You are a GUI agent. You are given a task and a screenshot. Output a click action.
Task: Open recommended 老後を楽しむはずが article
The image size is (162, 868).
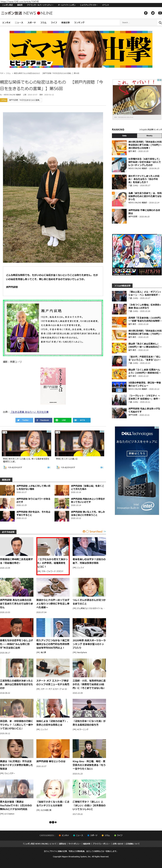pyautogui.click(x=89, y=553)
